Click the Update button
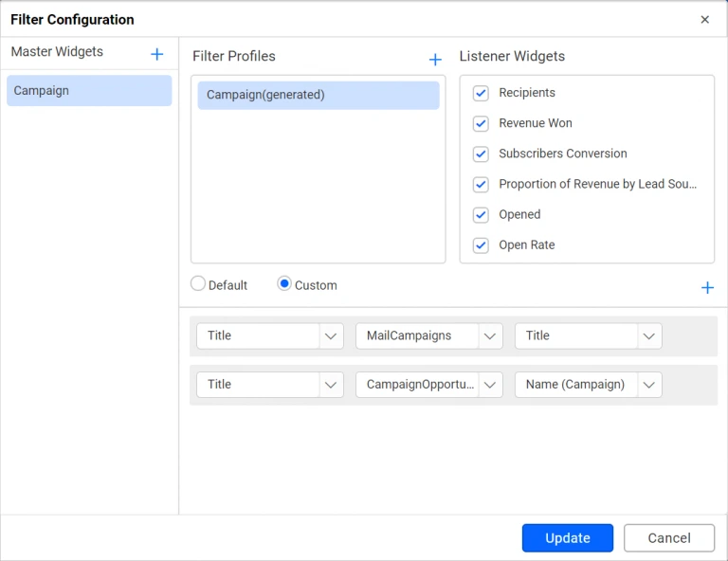The image size is (728, 561). (x=567, y=537)
